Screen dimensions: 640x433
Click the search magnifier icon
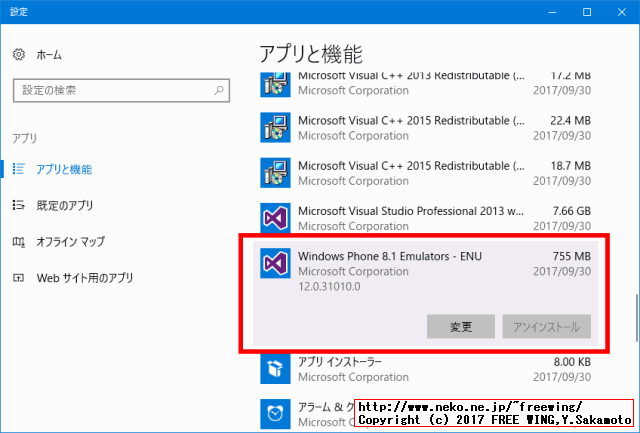pyautogui.click(x=219, y=90)
